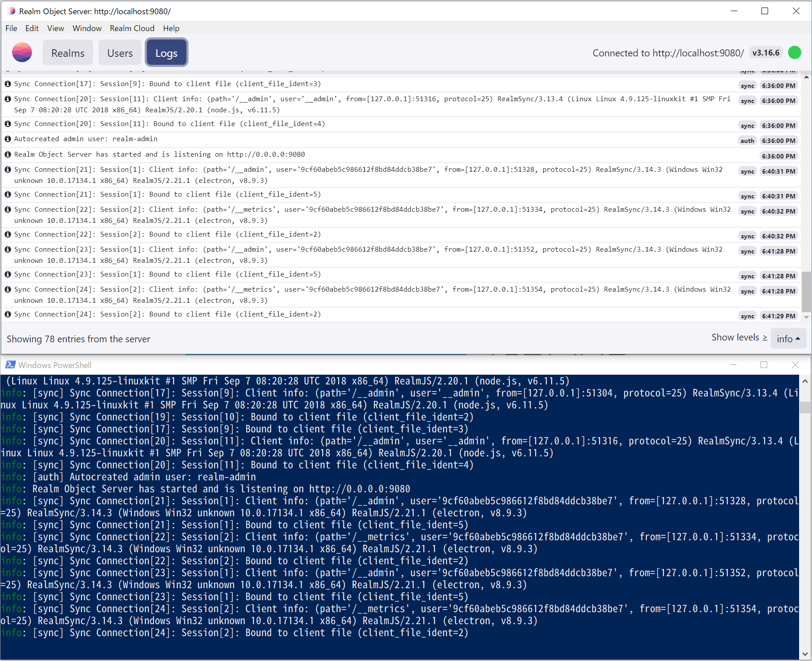Viewport: 812px width, 661px height.
Task: Click the 6:41:29 PM timestamp
Action: pyautogui.click(x=778, y=316)
